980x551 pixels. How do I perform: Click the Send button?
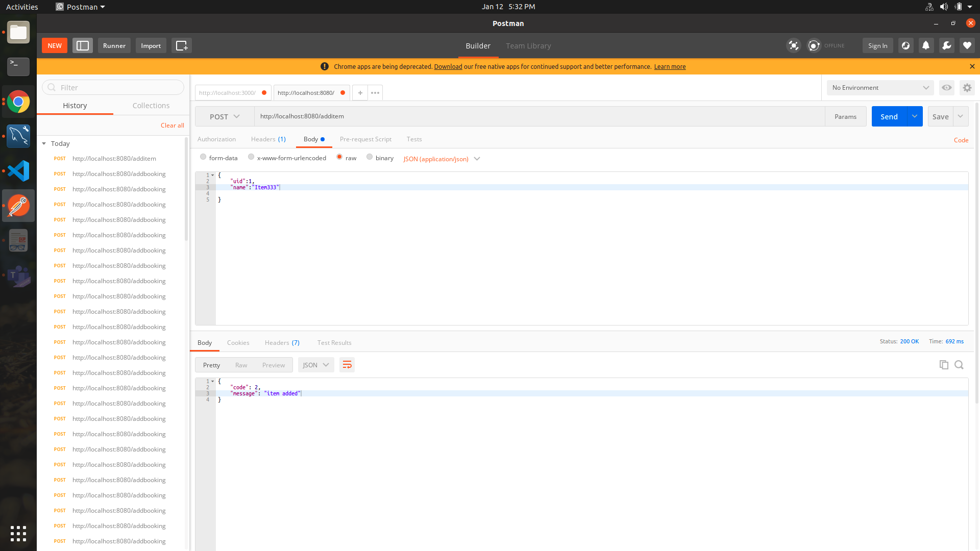click(889, 116)
